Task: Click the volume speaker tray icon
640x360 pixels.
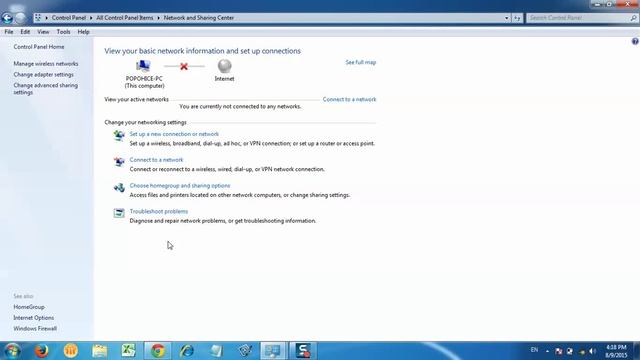Action: [x=592, y=351]
